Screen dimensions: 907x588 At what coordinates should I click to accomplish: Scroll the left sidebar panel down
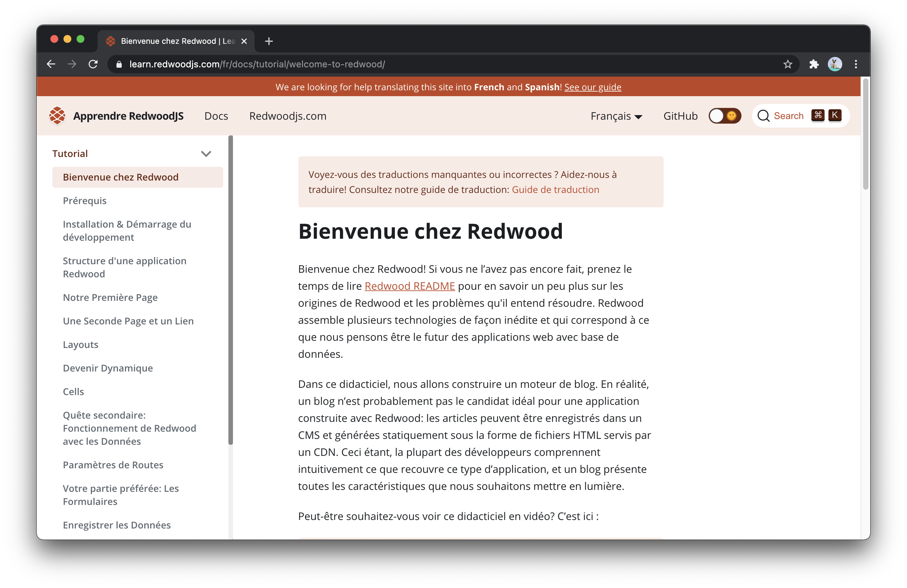tap(233, 495)
